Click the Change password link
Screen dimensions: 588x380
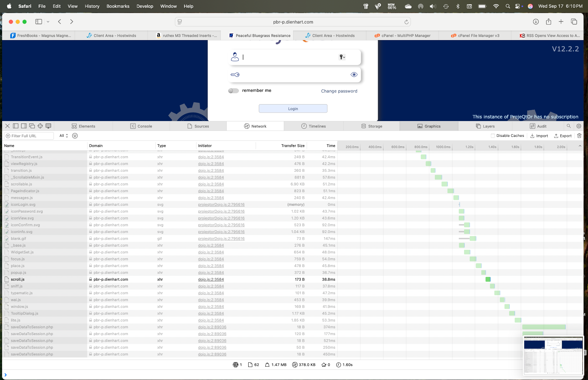[x=339, y=91]
